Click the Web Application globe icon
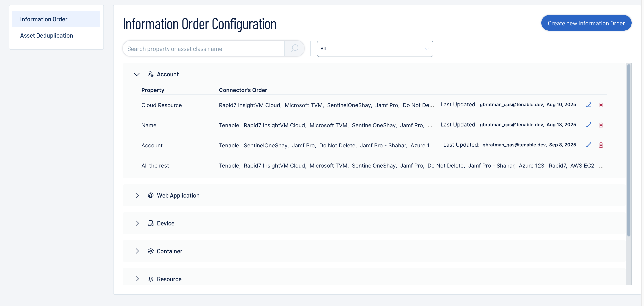The width and height of the screenshot is (644, 306). pos(151,195)
